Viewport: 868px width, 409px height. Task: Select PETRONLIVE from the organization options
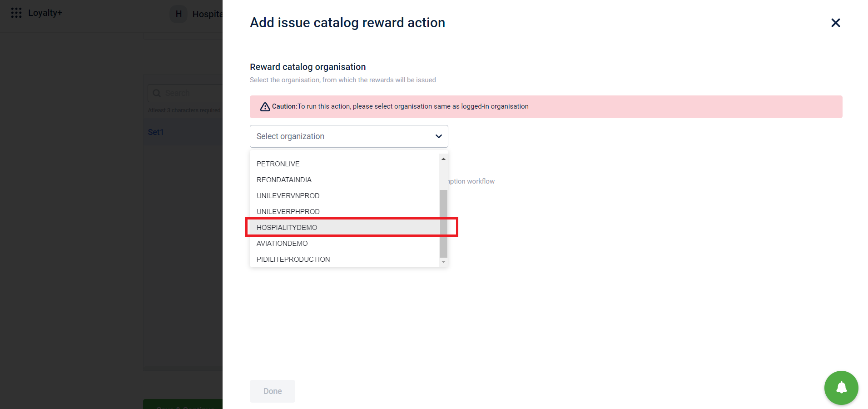pos(278,164)
